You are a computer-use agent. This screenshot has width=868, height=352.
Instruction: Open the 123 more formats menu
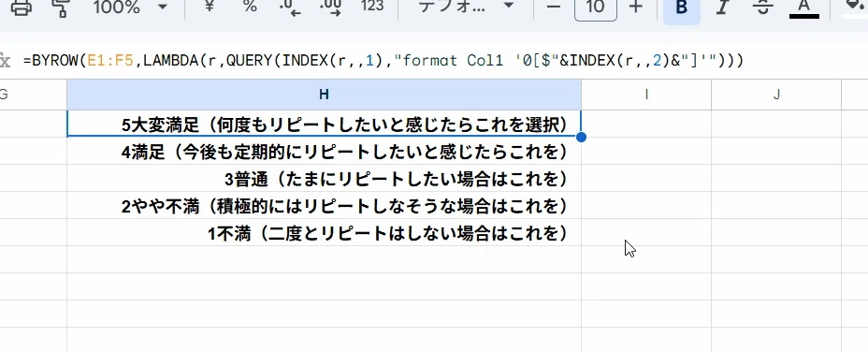(372, 7)
